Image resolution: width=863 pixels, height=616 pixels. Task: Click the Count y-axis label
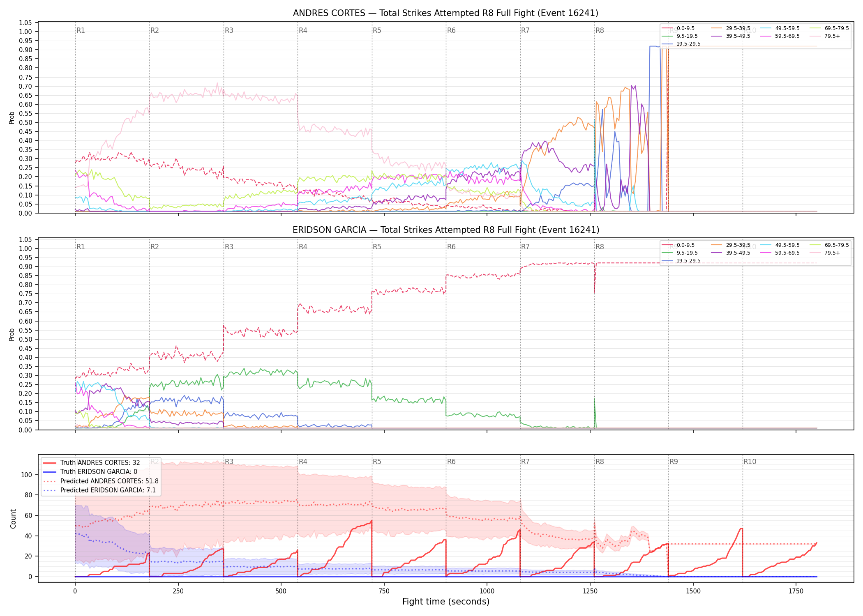[13, 519]
